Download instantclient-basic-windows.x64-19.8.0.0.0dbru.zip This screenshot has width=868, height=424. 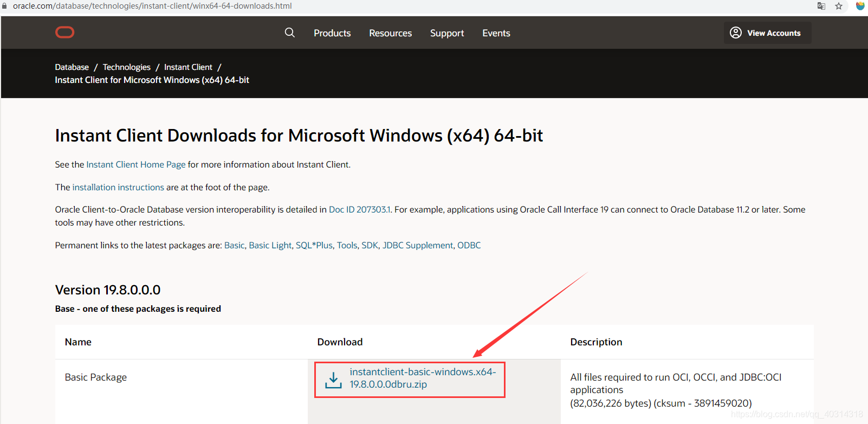(423, 378)
